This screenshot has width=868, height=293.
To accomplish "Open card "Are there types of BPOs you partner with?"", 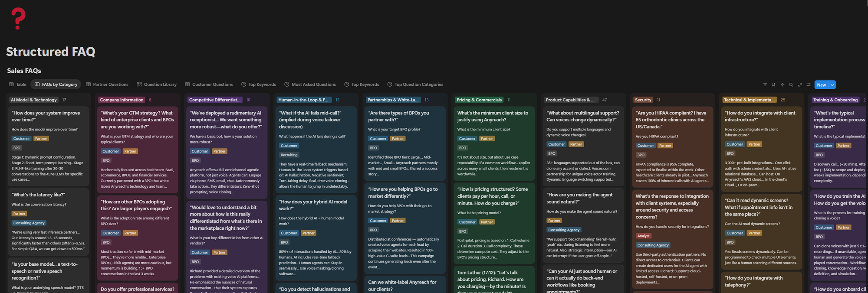I will (405, 143).
